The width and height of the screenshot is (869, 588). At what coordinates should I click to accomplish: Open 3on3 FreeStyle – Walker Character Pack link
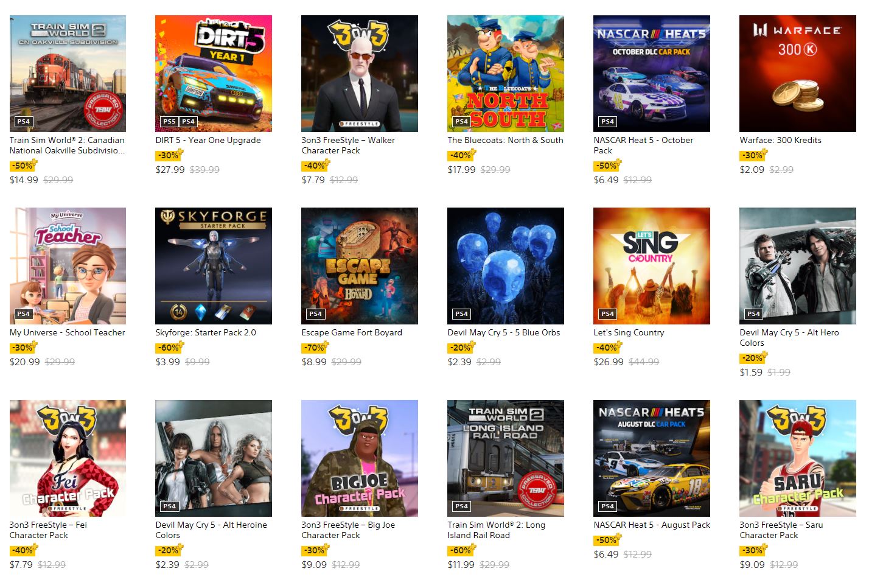pos(348,145)
